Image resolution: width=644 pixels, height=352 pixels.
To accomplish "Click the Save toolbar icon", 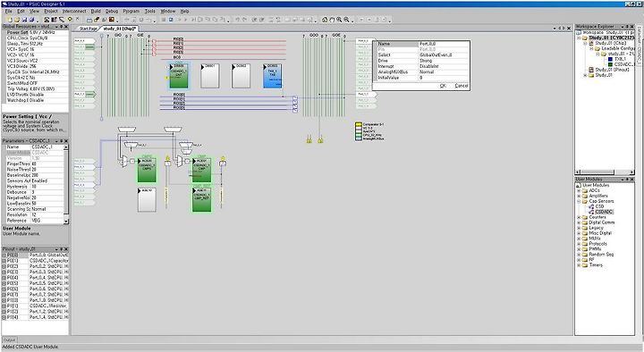I will pos(24,20).
